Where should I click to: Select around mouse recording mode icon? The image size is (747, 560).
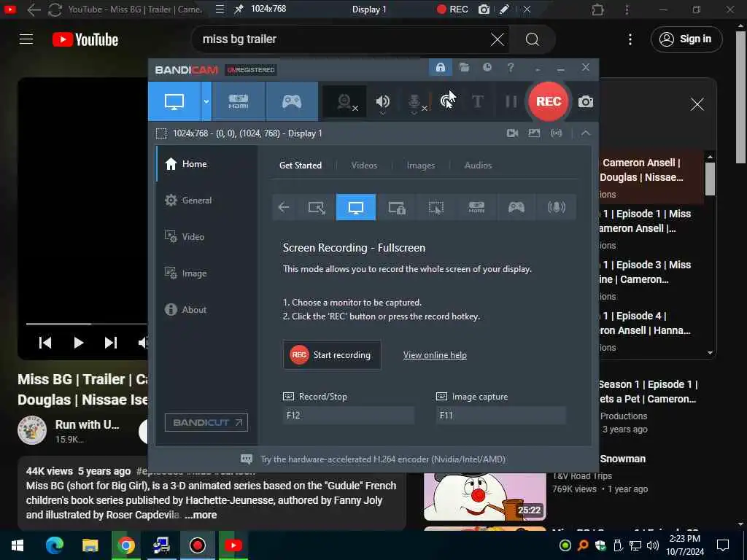[436, 207]
